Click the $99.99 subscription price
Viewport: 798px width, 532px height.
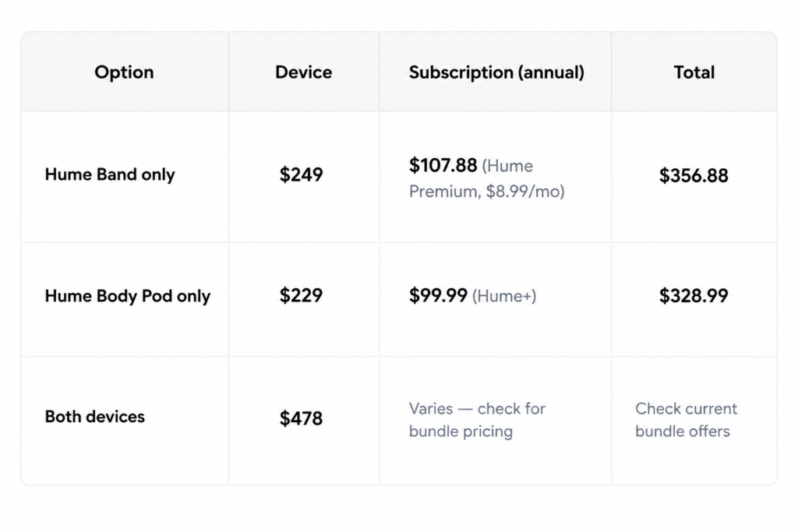[x=438, y=295]
